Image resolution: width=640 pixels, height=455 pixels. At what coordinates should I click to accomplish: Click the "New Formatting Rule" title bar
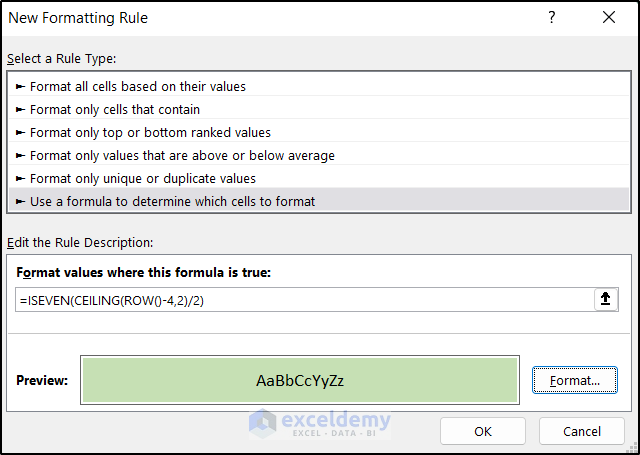tap(250, 18)
